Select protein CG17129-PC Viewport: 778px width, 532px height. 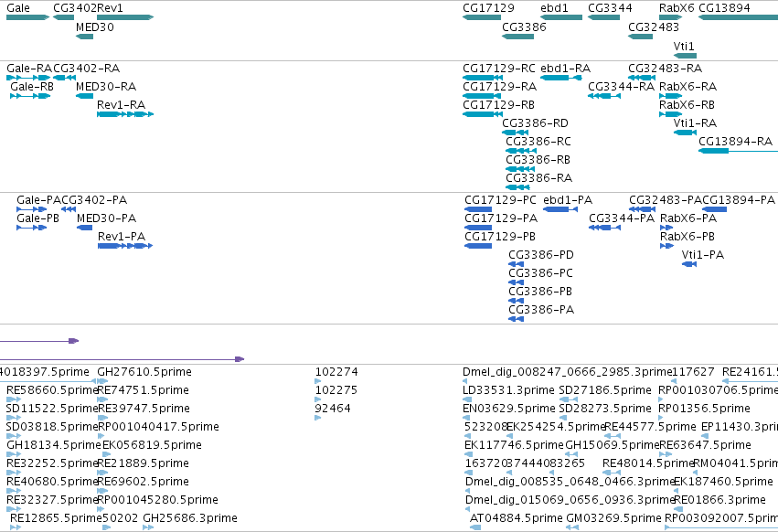point(478,209)
